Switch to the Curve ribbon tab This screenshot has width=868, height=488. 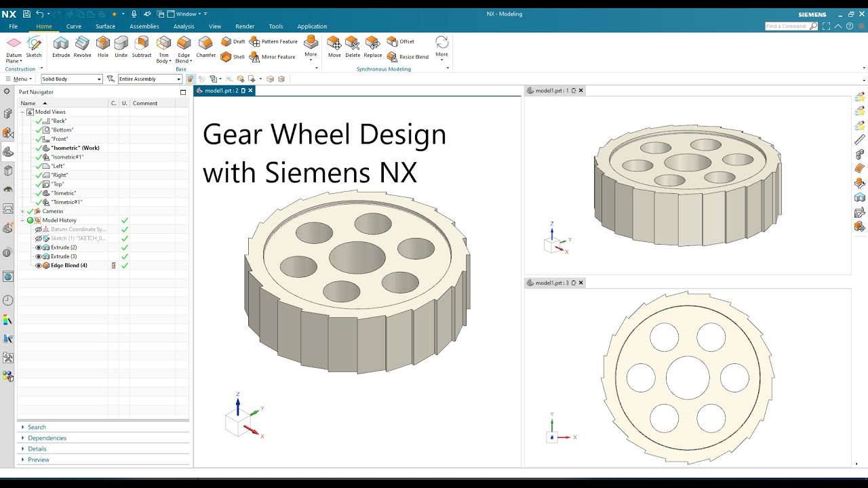74,26
